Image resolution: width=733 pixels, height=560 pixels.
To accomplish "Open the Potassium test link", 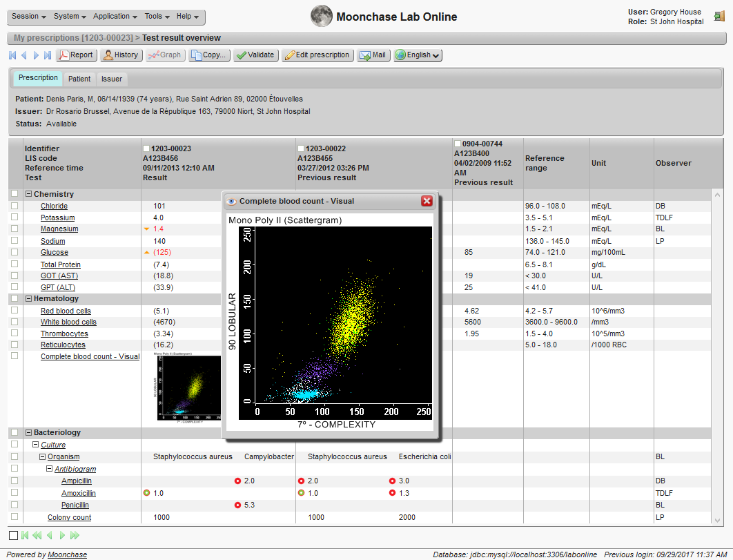I will point(57,218).
